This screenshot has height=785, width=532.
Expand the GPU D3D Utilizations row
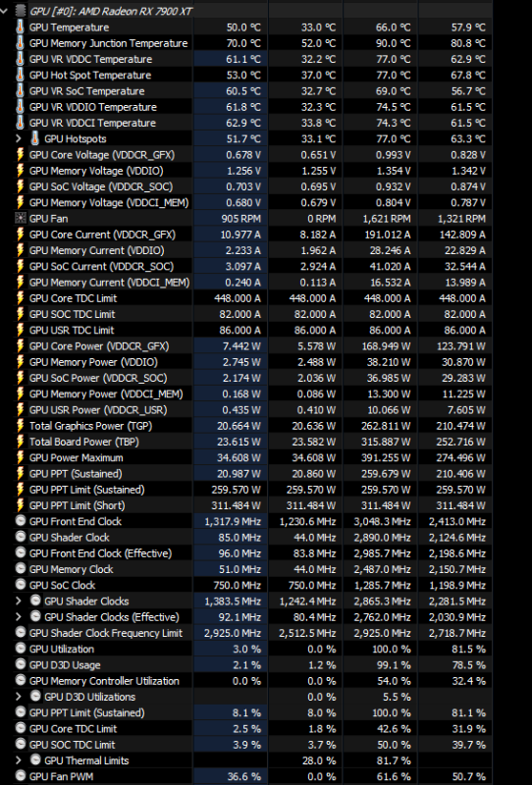pyautogui.click(x=19, y=697)
